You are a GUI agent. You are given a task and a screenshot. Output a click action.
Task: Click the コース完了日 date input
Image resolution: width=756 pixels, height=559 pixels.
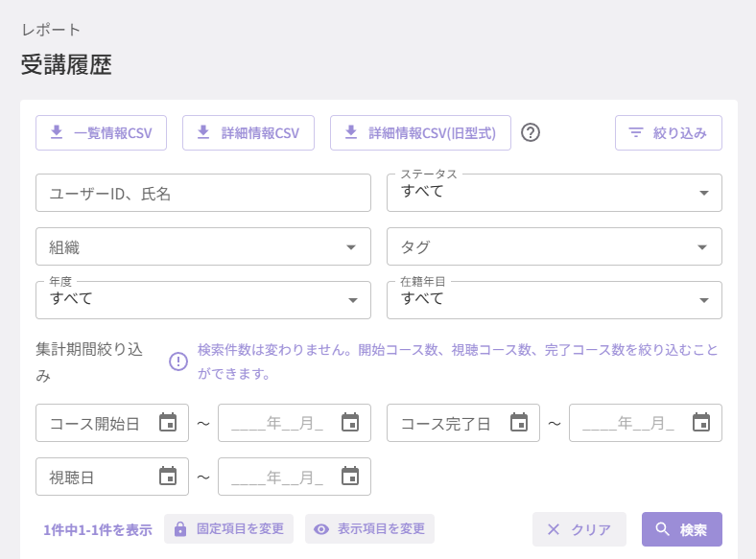point(462,423)
